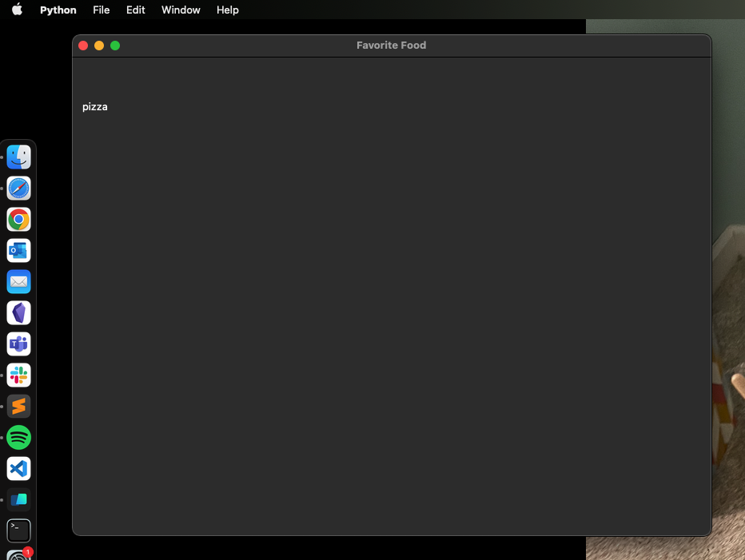This screenshot has height=560, width=745.
Task: Launch Safari browser from dock
Action: tap(18, 189)
